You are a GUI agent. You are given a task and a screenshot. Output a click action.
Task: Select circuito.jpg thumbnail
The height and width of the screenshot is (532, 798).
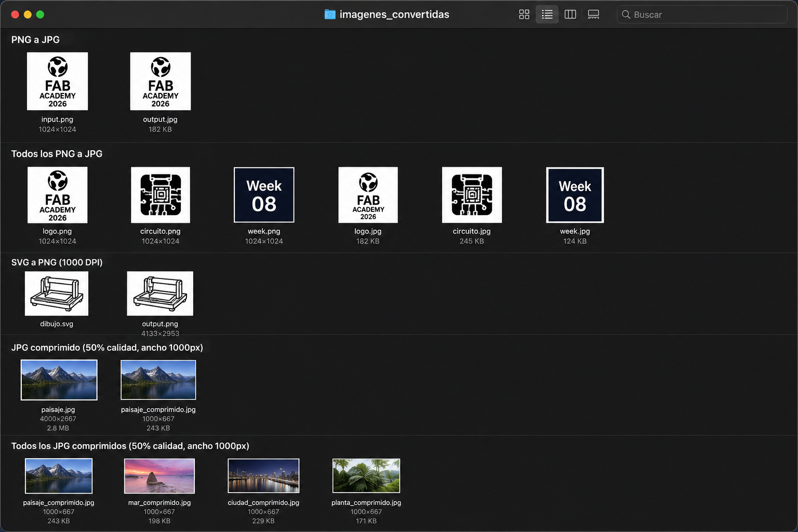tap(472, 195)
